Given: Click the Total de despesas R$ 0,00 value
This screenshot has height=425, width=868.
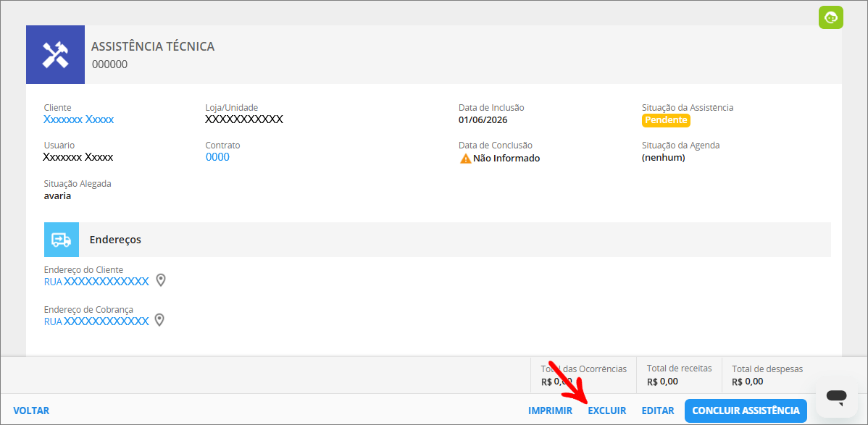Looking at the screenshot, I should click(x=747, y=382).
